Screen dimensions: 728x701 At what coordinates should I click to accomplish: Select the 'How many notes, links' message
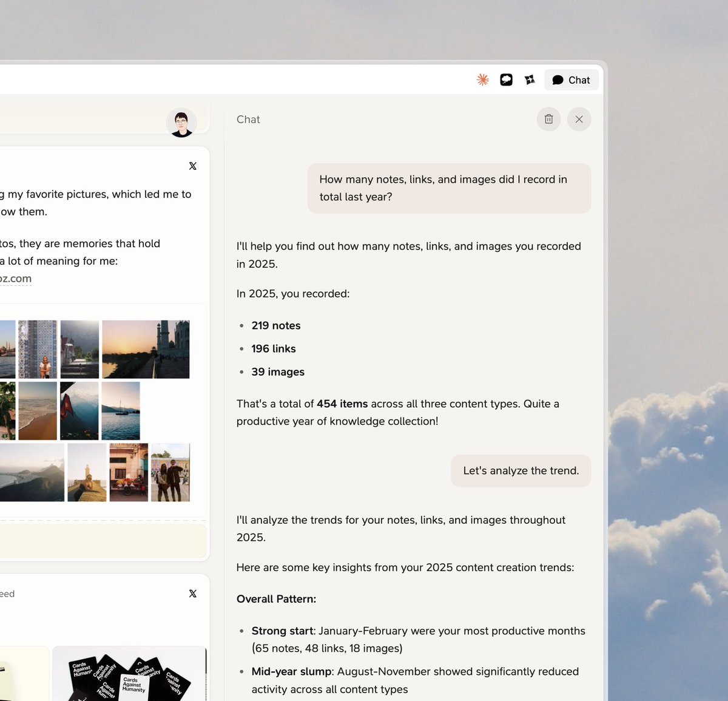[x=449, y=188]
